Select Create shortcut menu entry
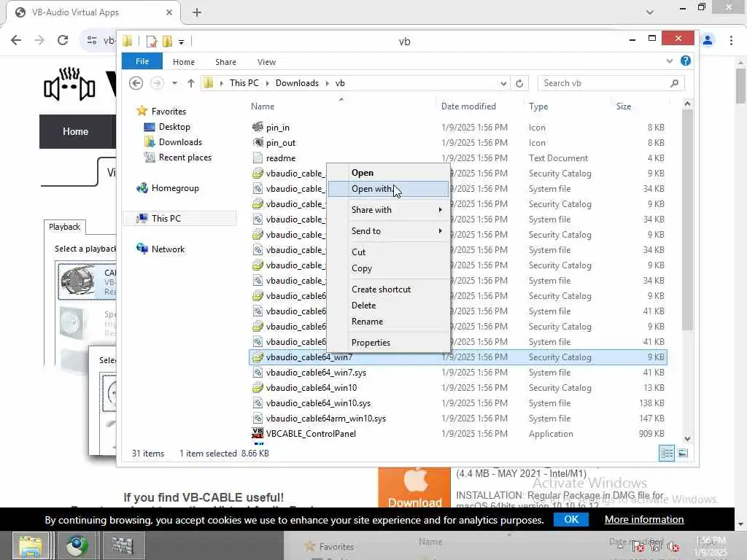 [x=388, y=289]
